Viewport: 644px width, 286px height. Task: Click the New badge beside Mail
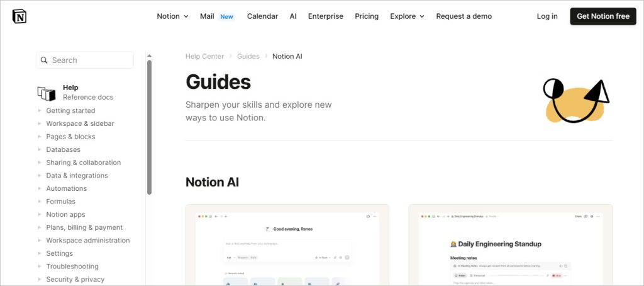(226, 16)
